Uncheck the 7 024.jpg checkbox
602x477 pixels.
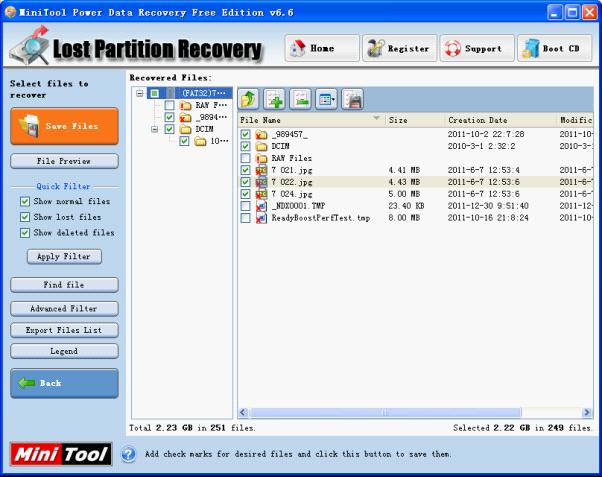tap(245, 194)
